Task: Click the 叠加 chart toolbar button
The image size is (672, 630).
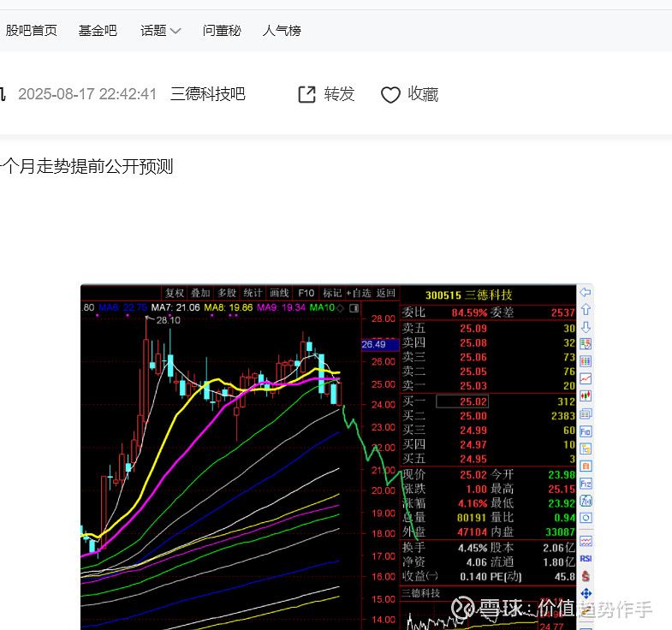Action: click(200, 293)
